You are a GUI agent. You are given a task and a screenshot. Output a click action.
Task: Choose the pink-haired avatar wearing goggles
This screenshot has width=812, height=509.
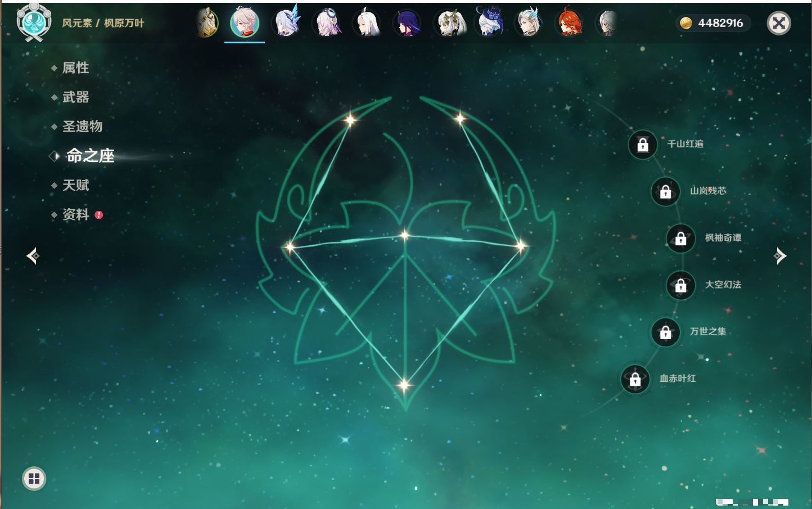(327, 23)
